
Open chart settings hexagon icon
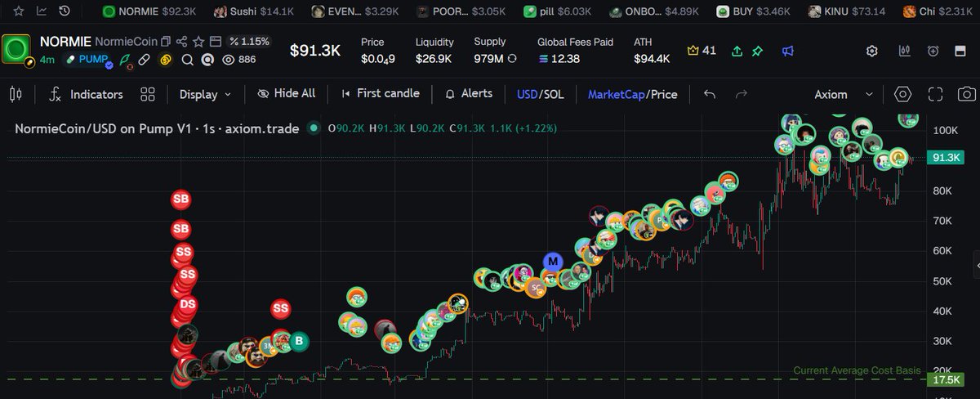coord(902,94)
